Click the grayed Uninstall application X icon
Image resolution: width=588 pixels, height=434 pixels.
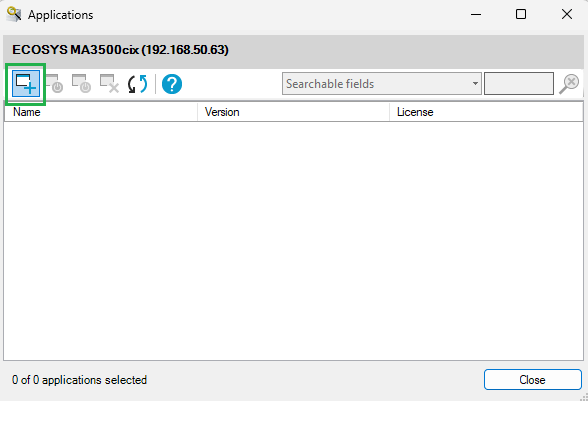[x=110, y=84]
